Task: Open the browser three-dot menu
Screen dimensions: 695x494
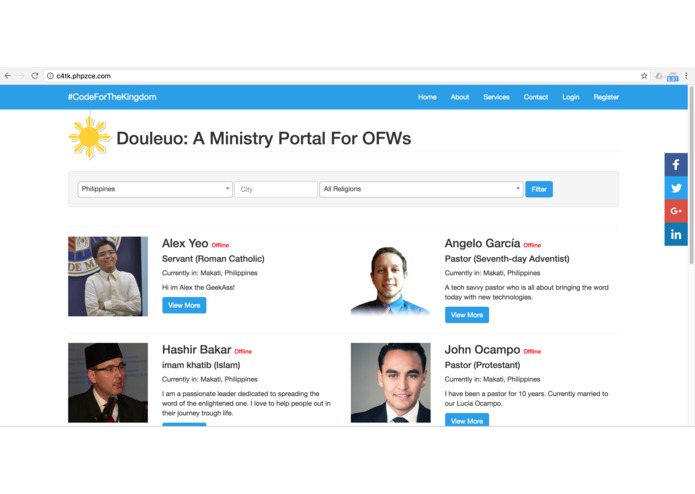Action: [x=686, y=76]
